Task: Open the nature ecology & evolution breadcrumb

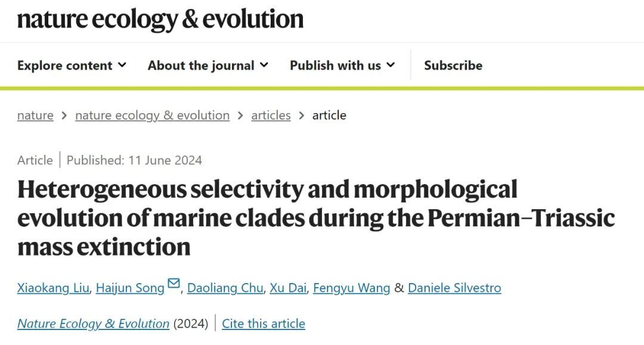Action: [153, 115]
